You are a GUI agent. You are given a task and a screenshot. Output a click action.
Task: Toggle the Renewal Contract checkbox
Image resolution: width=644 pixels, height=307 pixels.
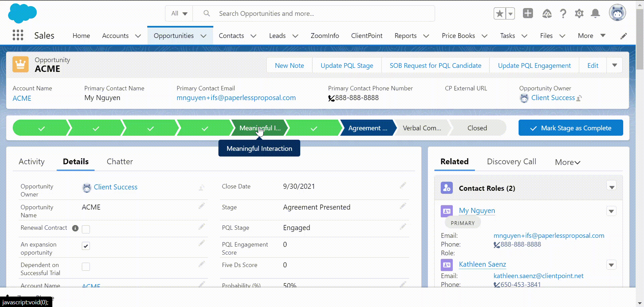[86, 229]
